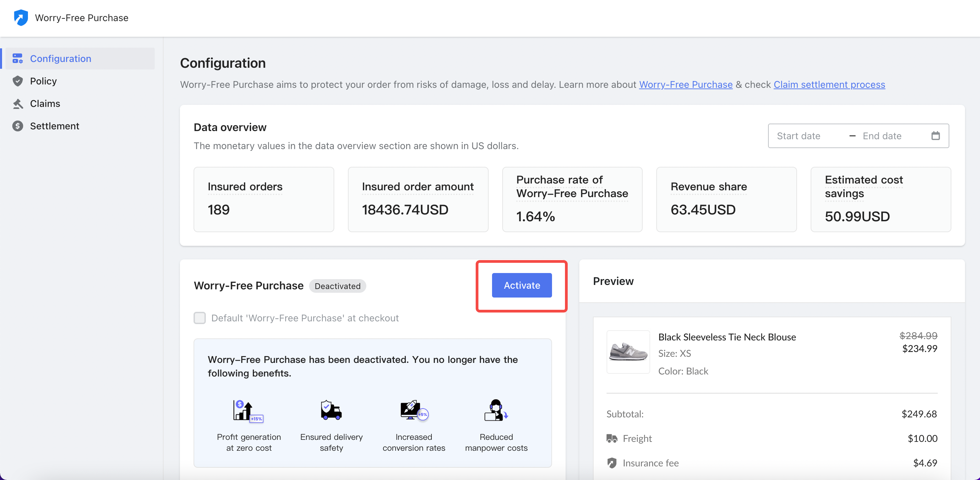Viewport: 980px width, 480px height.
Task: Click the Policy shield icon
Action: point(17,81)
